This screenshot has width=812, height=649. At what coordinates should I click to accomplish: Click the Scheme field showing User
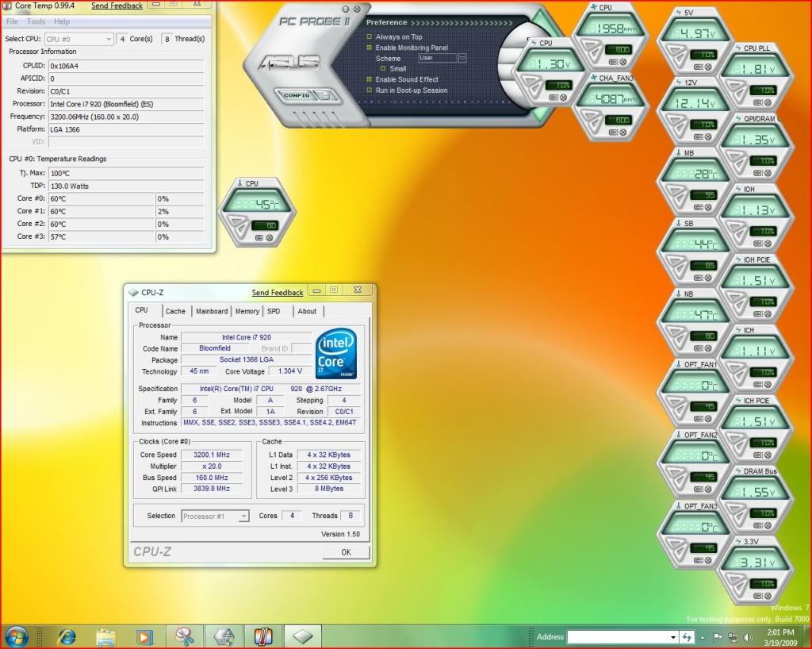[x=438, y=59]
